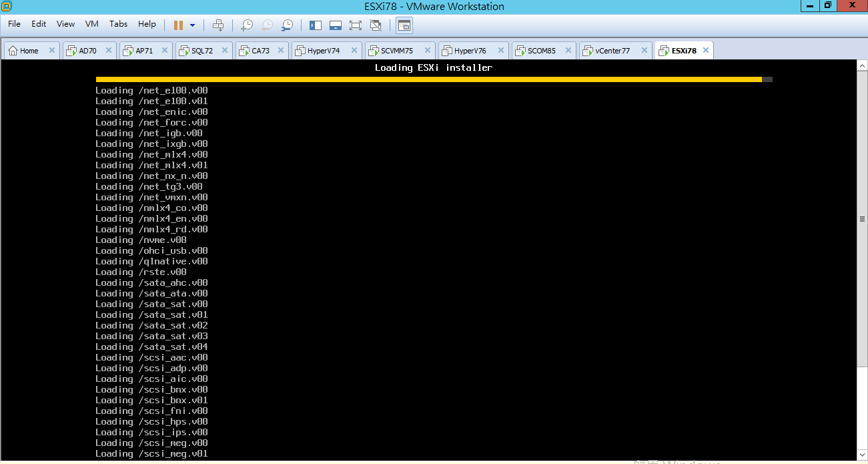Open the power options dropdown arrow

pos(193,25)
